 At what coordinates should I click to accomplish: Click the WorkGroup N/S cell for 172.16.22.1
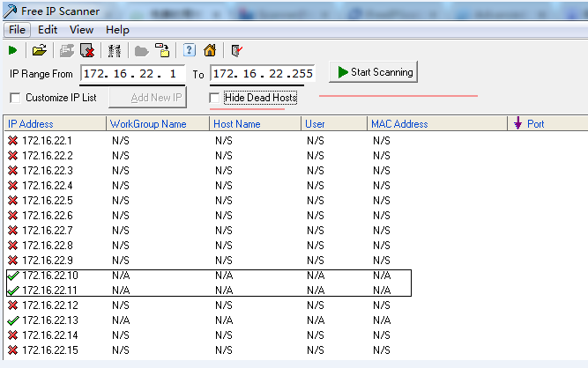(x=121, y=141)
